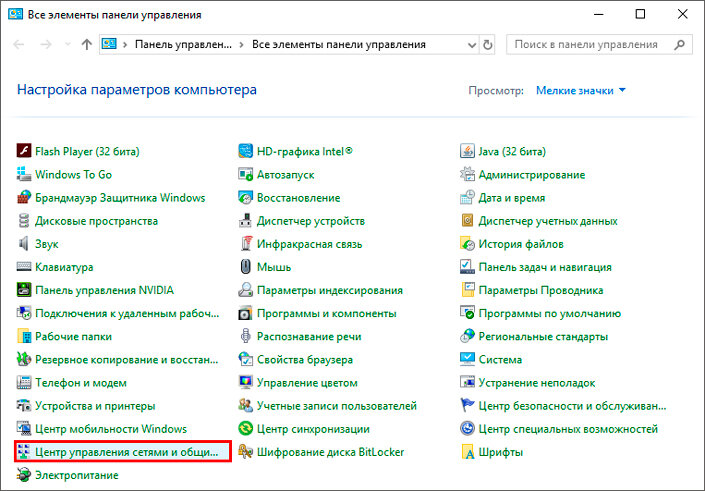Open Восстановление link

click(299, 198)
